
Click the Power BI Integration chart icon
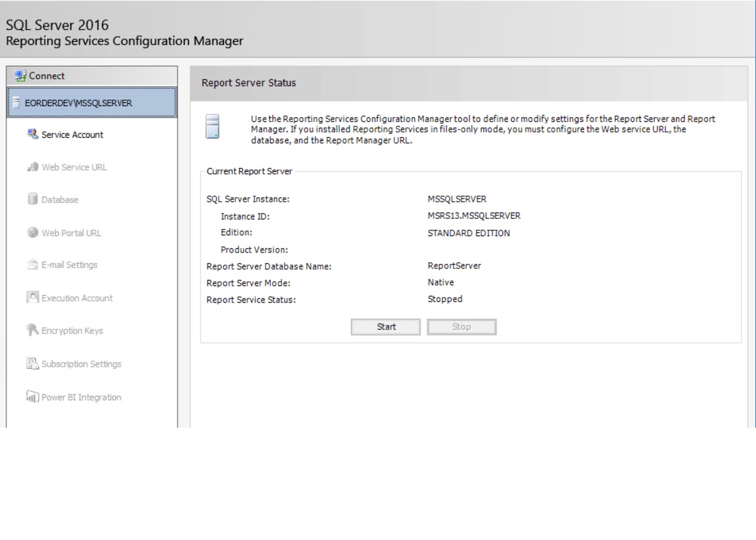(x=32, y=397)
